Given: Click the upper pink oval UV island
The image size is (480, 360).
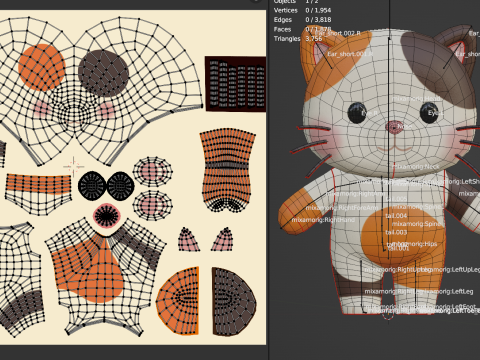Looking at the screenshot, I should pos(153,172).
